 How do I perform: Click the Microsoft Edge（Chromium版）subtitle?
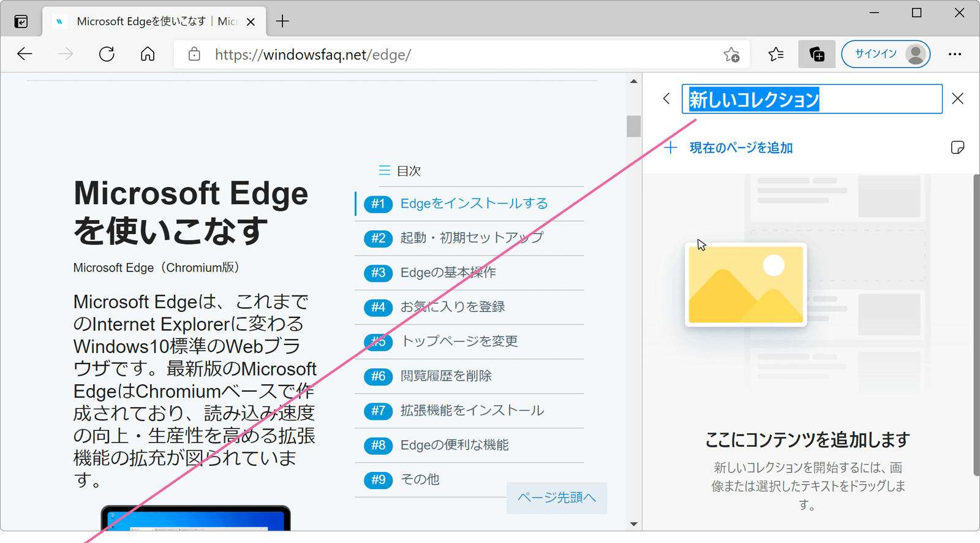pos(157,268)
